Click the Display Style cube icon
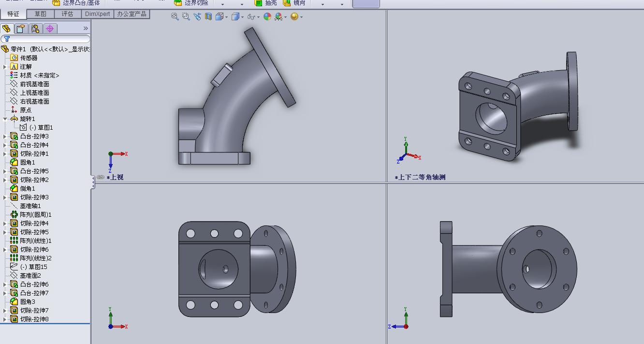 coord(235,16)
